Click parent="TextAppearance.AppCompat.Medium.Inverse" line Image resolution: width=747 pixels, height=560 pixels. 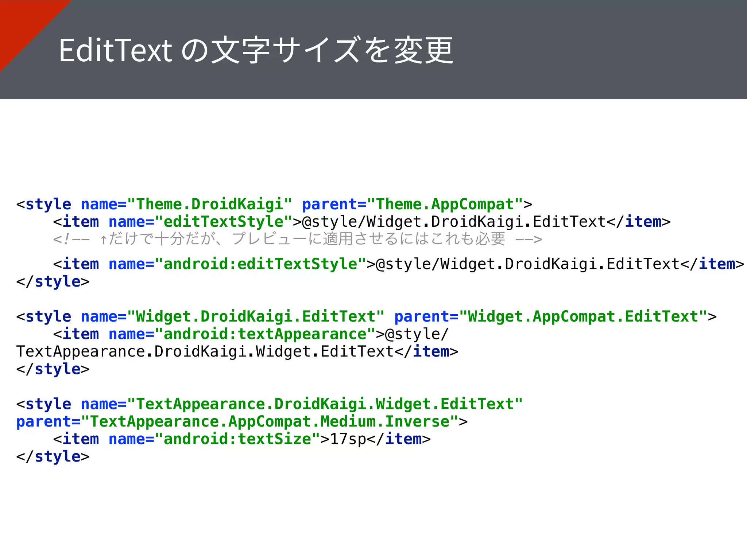(x=242, y=421)
